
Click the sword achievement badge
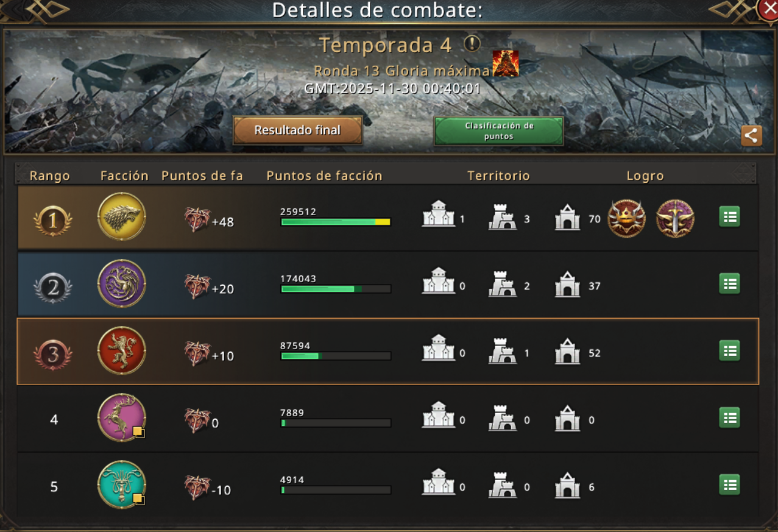(x=675, y=218)
